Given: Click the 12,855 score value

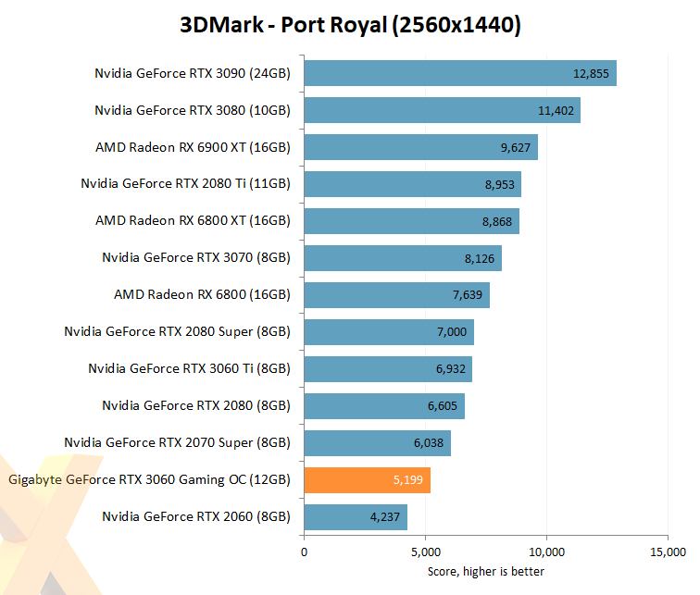Looking at the screenshot, I should pyautogui.click(x=591, y=74).
